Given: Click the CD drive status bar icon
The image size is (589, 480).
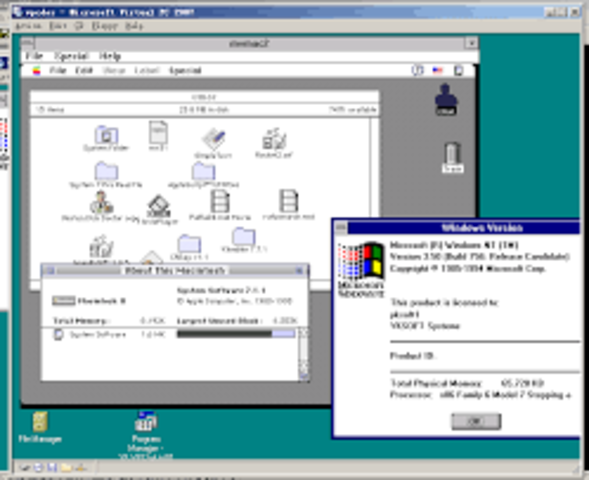Looking at the screenshot, I should (38, 467).
